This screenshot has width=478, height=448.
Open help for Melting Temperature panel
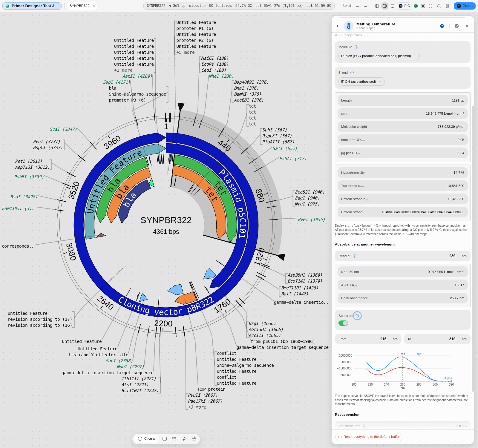tap(442, 26)
